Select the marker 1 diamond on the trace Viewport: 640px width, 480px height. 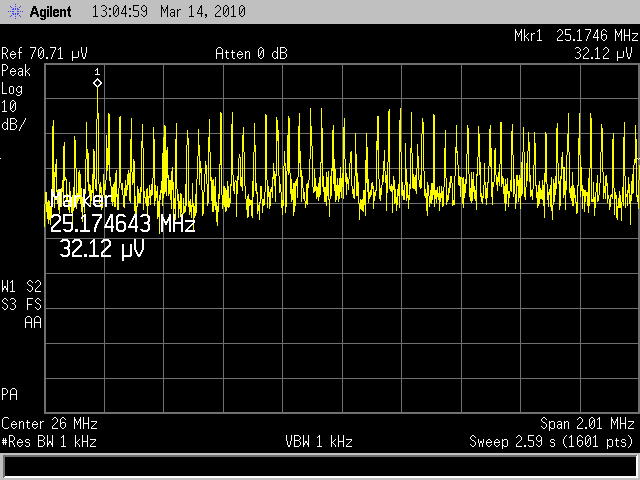click(97, 83)
